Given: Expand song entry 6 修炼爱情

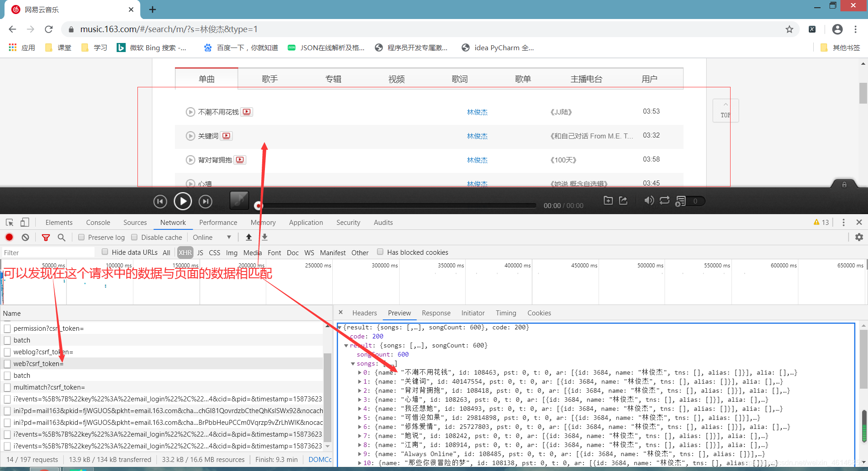Looking at the screenshot, I should pos(360,427).
